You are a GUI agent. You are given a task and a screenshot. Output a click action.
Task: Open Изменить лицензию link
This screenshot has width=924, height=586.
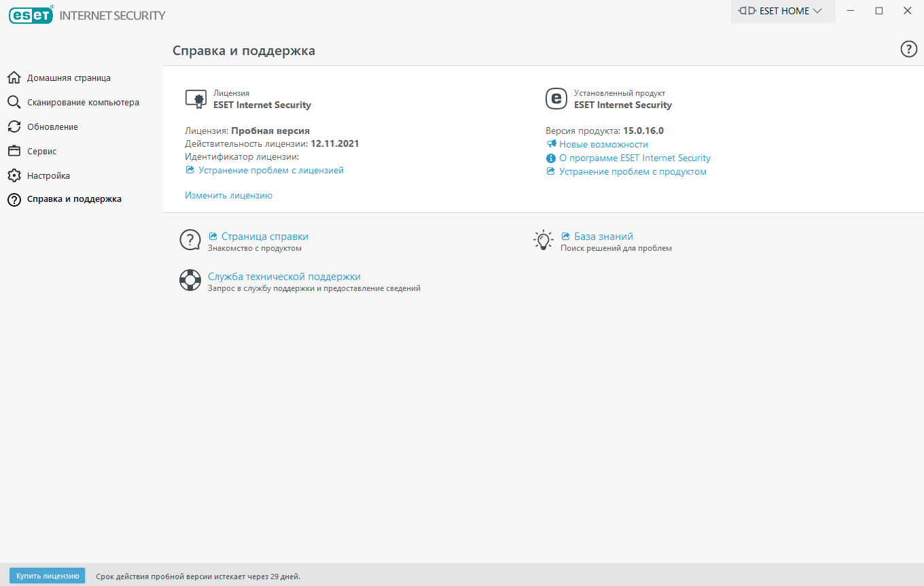click(228, 195)
